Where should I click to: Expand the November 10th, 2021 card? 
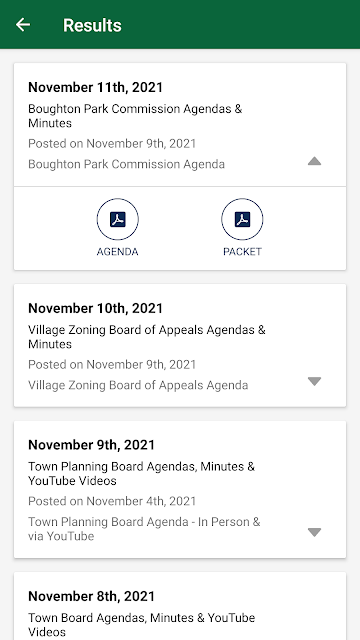(x=314, y=381)
